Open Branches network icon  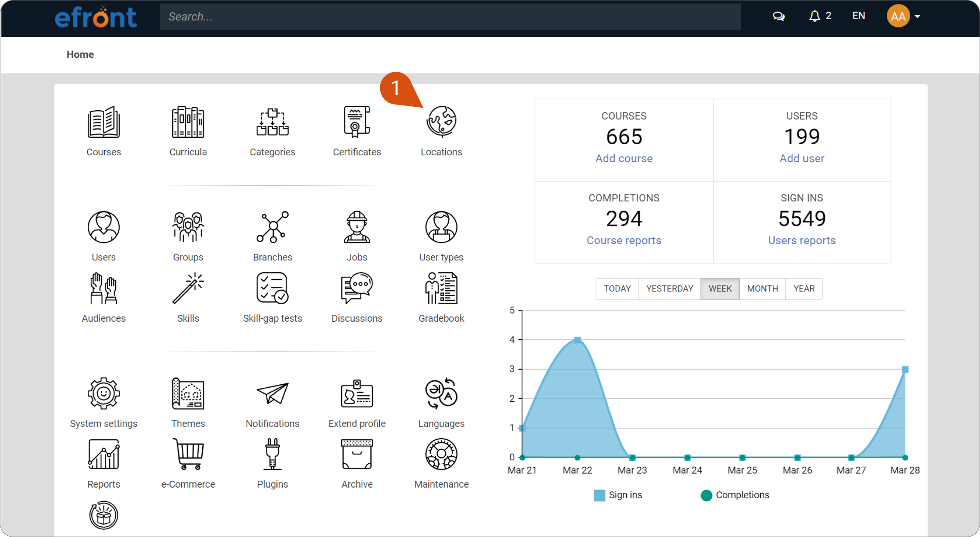pyautogui.click(x=272, y=227)
